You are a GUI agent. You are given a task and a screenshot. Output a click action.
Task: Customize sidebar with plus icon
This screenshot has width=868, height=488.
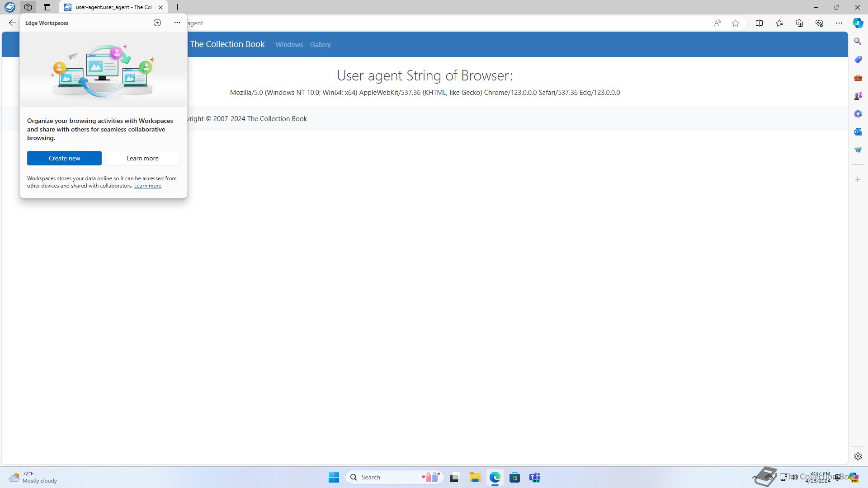pos(858,179)
